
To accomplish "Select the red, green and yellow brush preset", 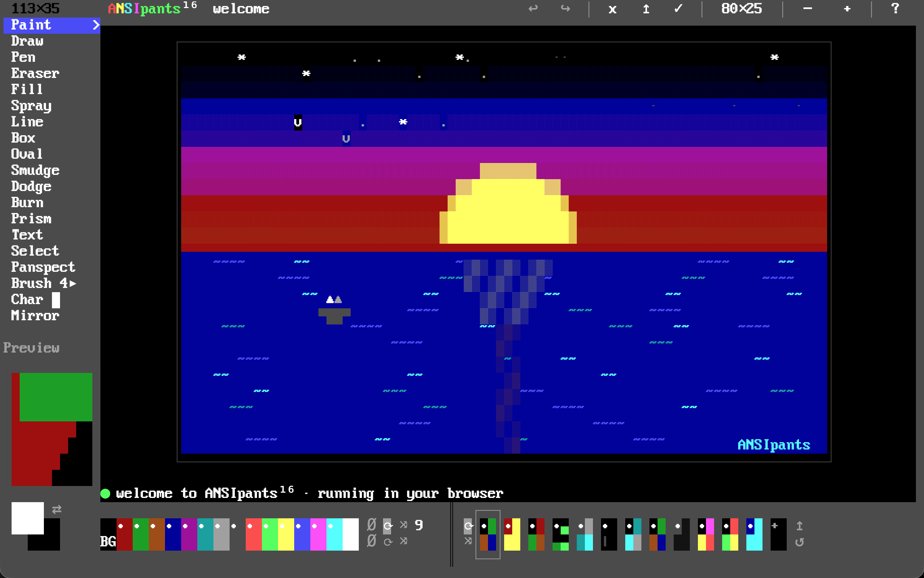I will (x=730, y=534).
